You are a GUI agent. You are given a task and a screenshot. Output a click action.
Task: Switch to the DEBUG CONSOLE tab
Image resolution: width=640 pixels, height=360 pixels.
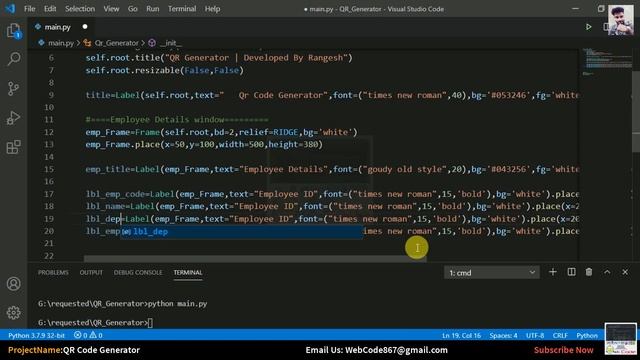(x=138, y=272)
